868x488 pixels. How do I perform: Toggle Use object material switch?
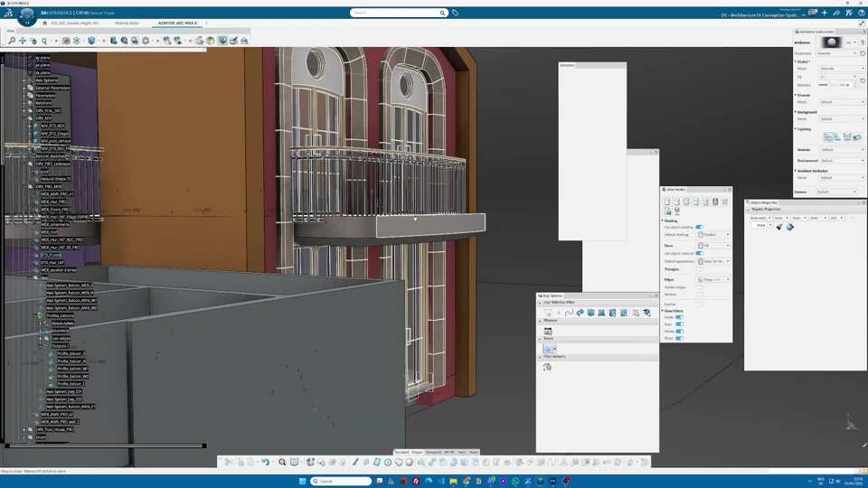(699, 253)
